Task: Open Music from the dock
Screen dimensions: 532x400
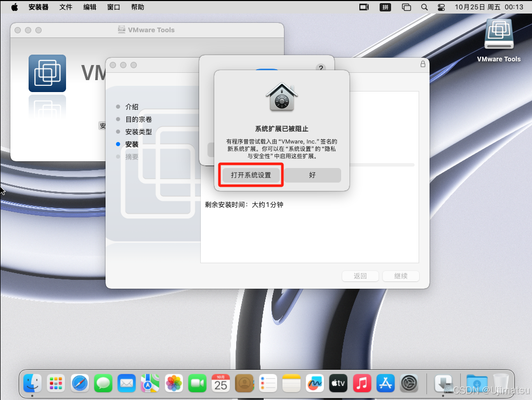Action: 362,383
